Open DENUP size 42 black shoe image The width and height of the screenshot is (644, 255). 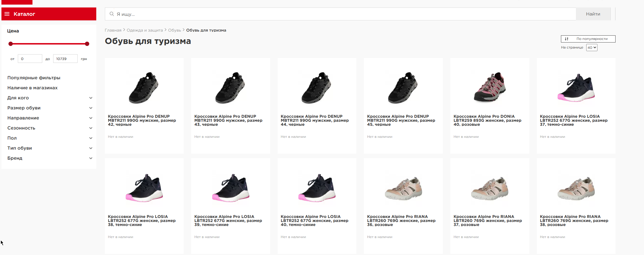(144, 88)
